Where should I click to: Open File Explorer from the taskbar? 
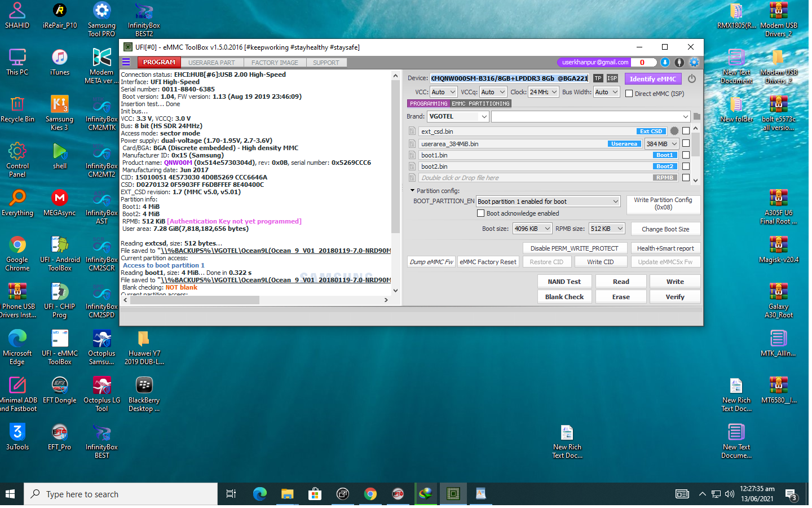[288, 494]
